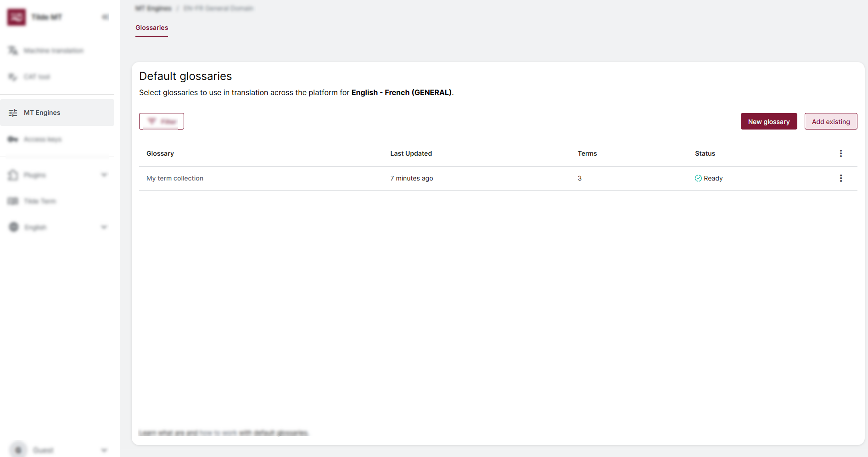Open Tilde Term via its sidebar icon

pos(12,201)
